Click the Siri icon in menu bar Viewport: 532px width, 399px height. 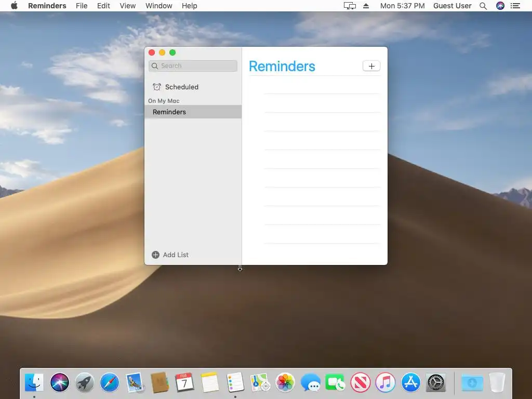(x=500, y=6)
